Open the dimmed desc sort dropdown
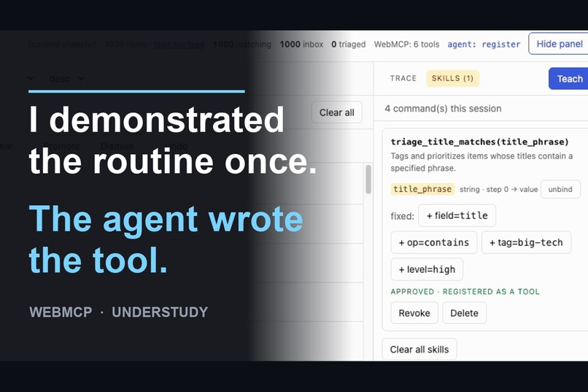The width and height of the screenshot is (588, 392). coord(66,79)
